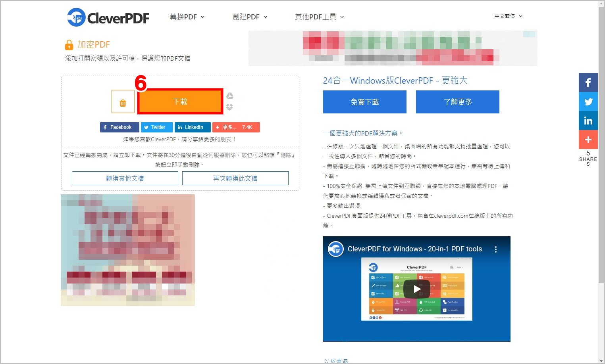
Task: Click the text 如果您喜歡CleverPDF，請分享給更多的朋友！
Action: point(180,139)
